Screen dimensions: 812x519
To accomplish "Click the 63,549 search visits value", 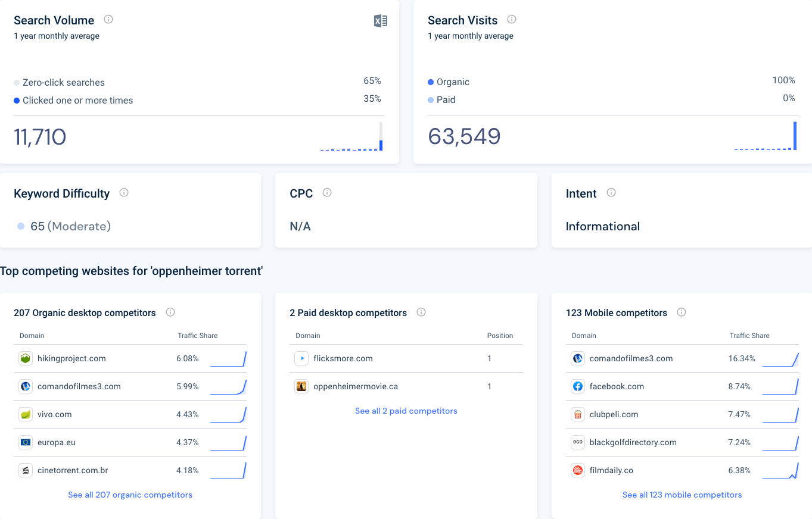I will coord(464,136).
